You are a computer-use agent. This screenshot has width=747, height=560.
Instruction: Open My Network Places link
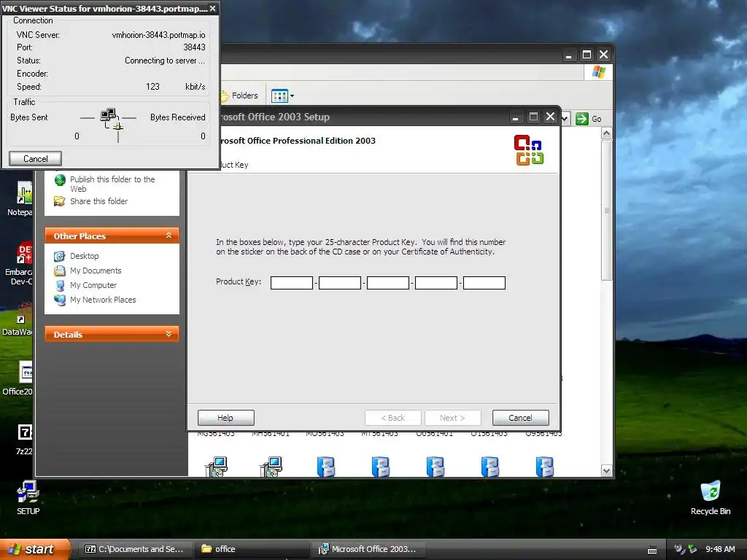click(x=103, y=300)
